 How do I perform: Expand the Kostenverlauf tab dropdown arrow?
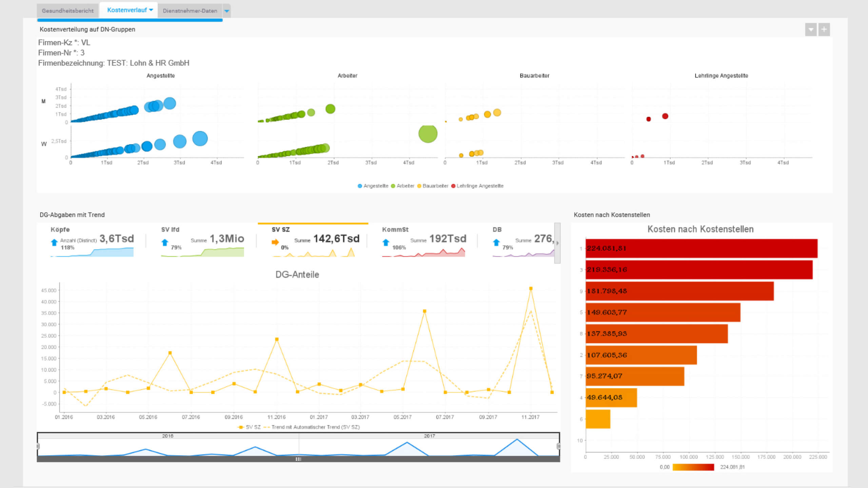151,10
